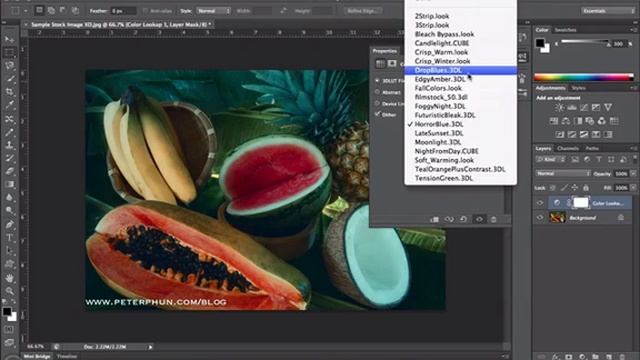Open the Timeline tab
Screen dimensions: 640x360
point(67,356)
